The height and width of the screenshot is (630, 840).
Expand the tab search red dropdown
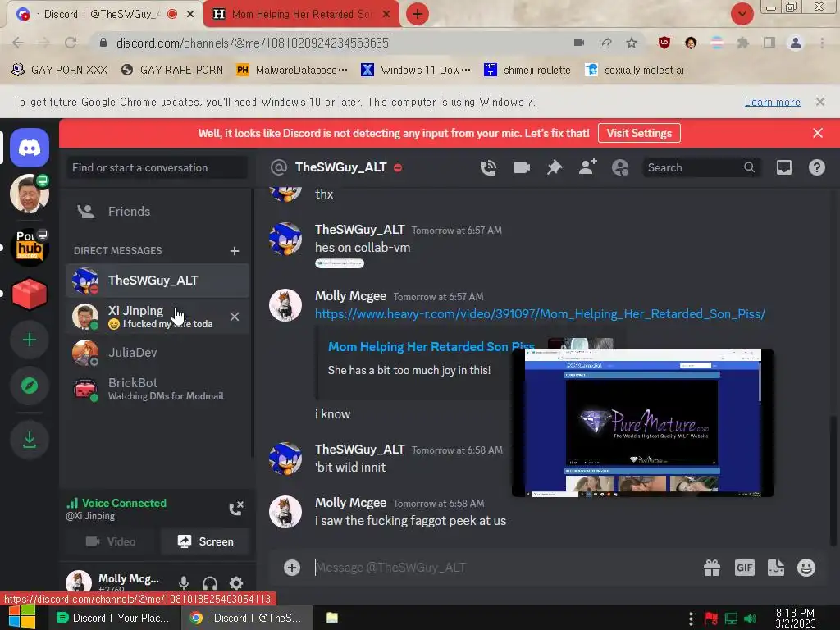pyautogui.click(x=742, y=14)
